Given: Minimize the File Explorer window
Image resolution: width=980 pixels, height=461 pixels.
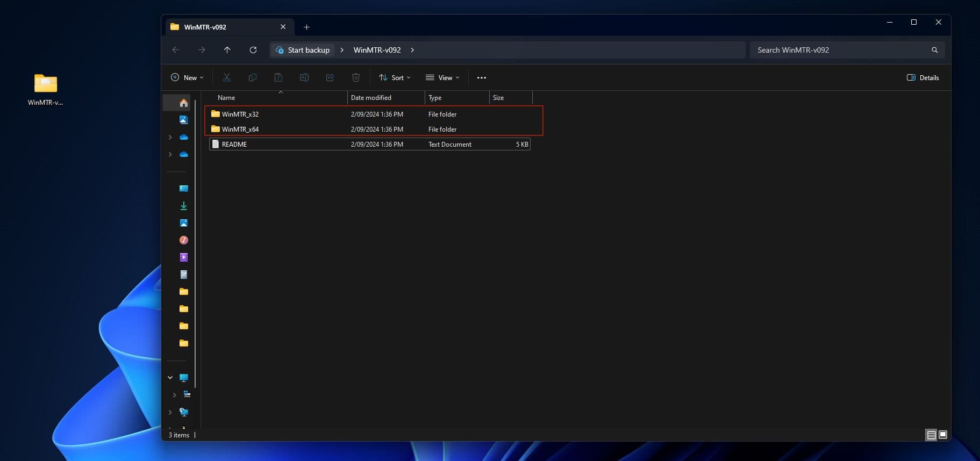Looking at the screenshot, I should pos(889,22).
